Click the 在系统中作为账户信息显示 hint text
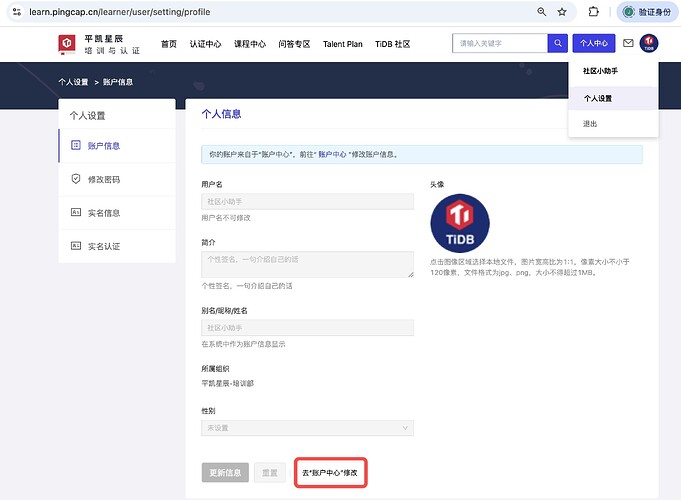The image size is (681, 500). pos(243,344)
